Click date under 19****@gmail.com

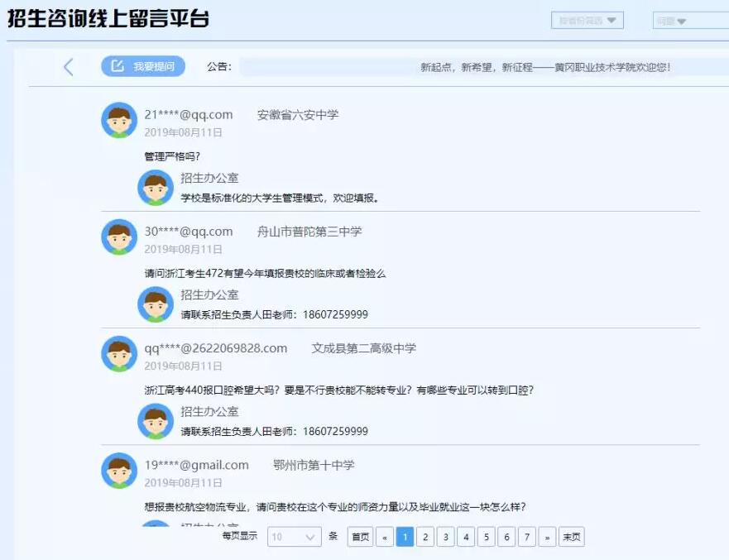(x=183, y=483)
